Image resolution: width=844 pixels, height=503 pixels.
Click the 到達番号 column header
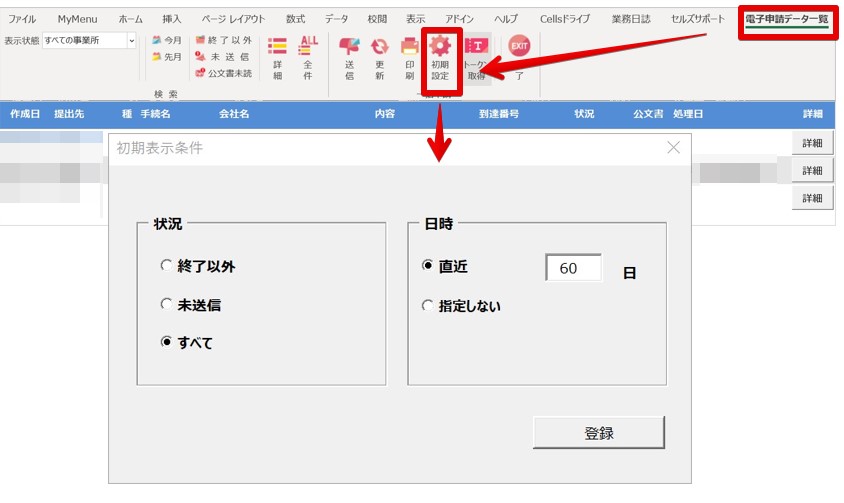tap(499, 114)
